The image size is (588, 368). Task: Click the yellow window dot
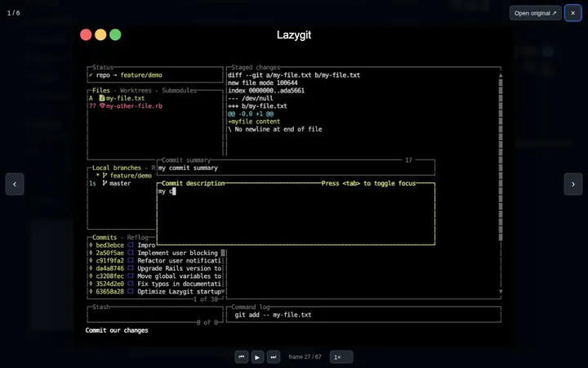100,34
